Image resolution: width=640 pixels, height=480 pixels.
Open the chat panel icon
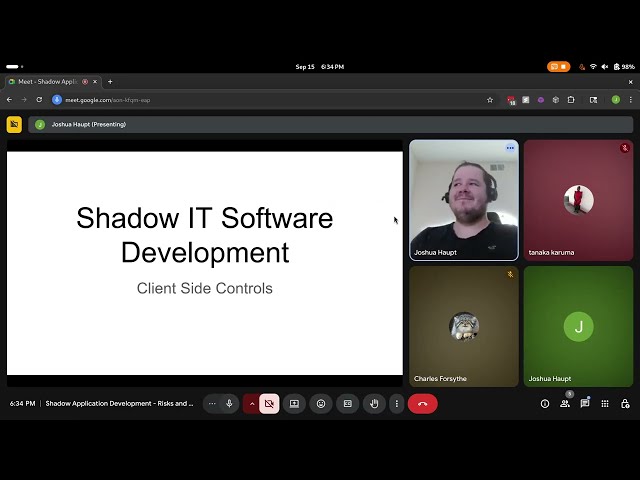pyautogui.click(x=585, y=404)
